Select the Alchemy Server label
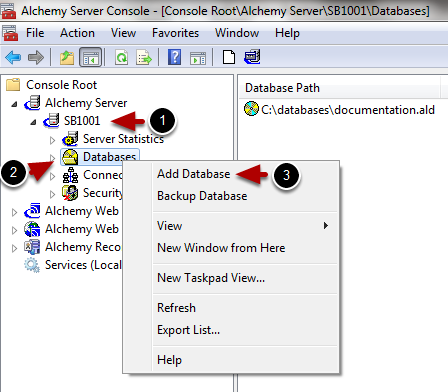The height and width of the screenshot is (392, 448). (86, 103)
